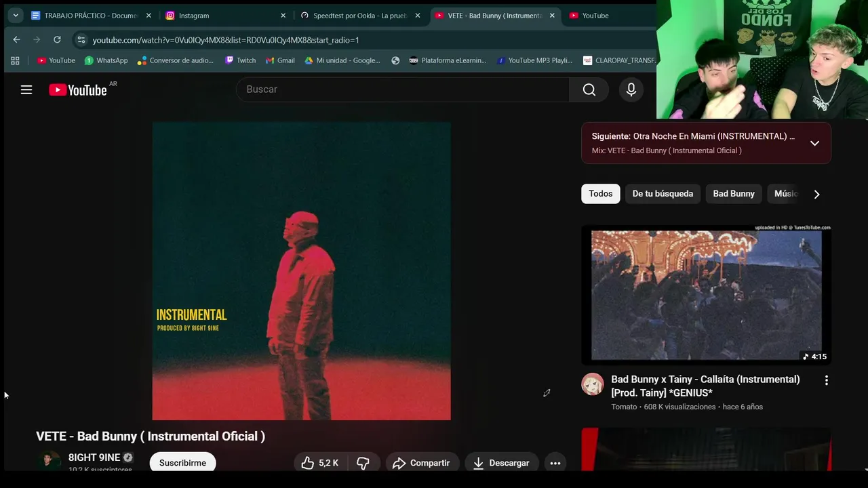Open CLAROPAY_TRANSF bookmark
Image resolution: width=868 pixels, height=488 pixels.
coord(619,60)
